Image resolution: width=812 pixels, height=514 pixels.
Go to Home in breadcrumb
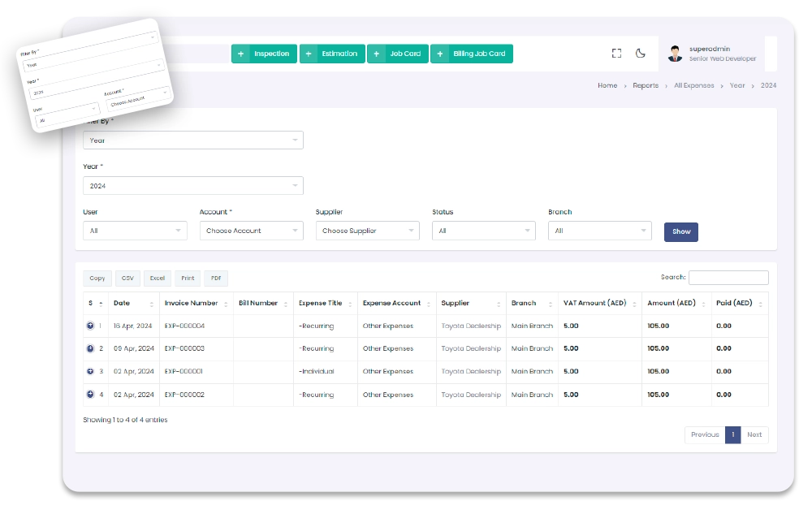(607, 85)
